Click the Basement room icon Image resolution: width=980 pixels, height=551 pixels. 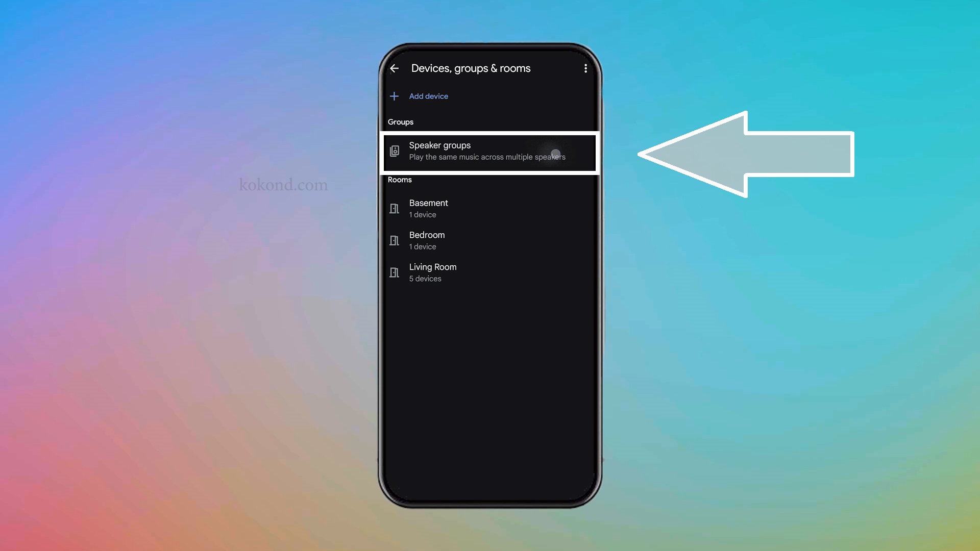(395, 208)
